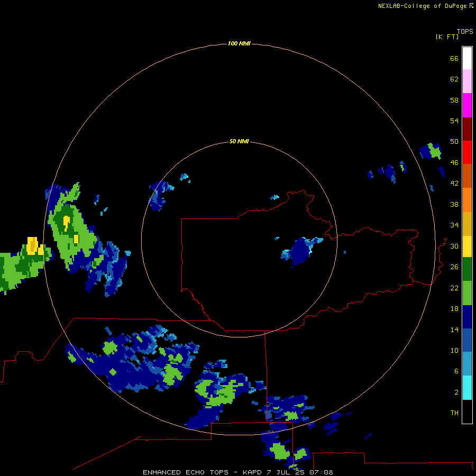Select the bright red legend swatch
476x476 pixels.
[x=467, y=152]
